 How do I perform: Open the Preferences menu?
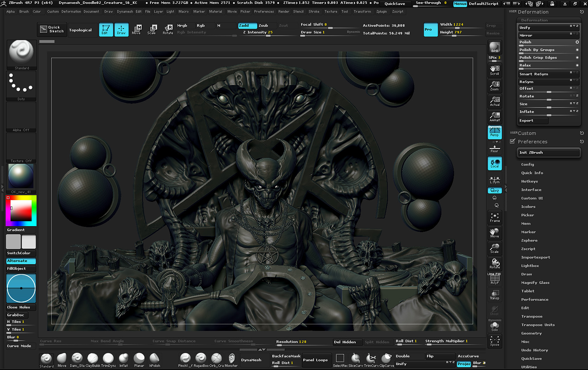click(264, 12)
